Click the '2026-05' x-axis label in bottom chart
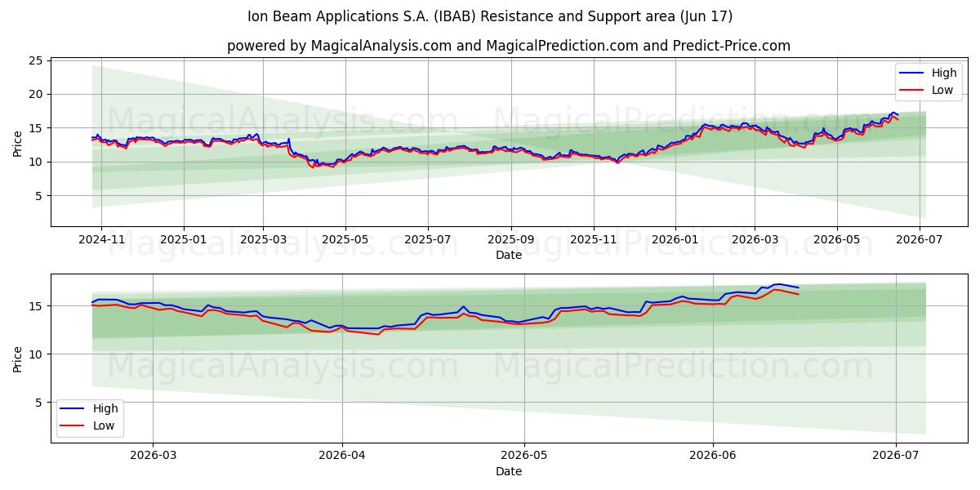Viewport: 980px width, 490px height. point(524,457)
